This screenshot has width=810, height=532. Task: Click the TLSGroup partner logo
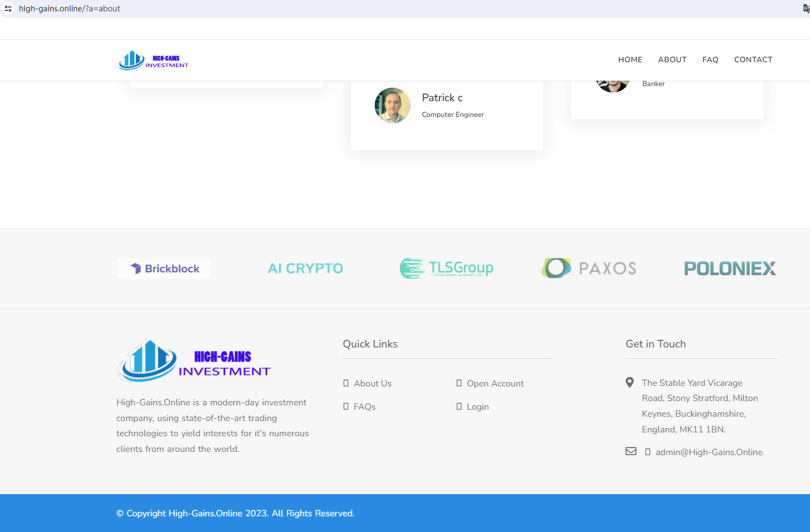pos(447,268)
